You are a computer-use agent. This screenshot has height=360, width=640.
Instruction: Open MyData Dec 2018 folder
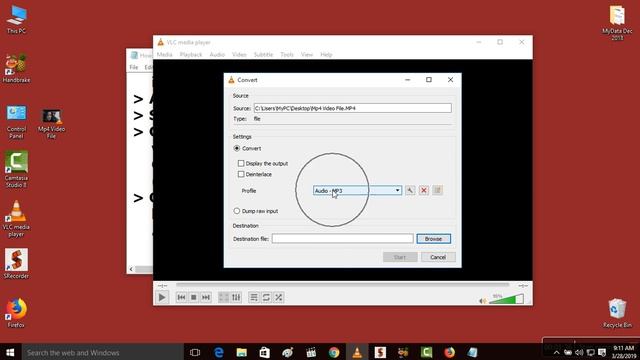(617, 23)
